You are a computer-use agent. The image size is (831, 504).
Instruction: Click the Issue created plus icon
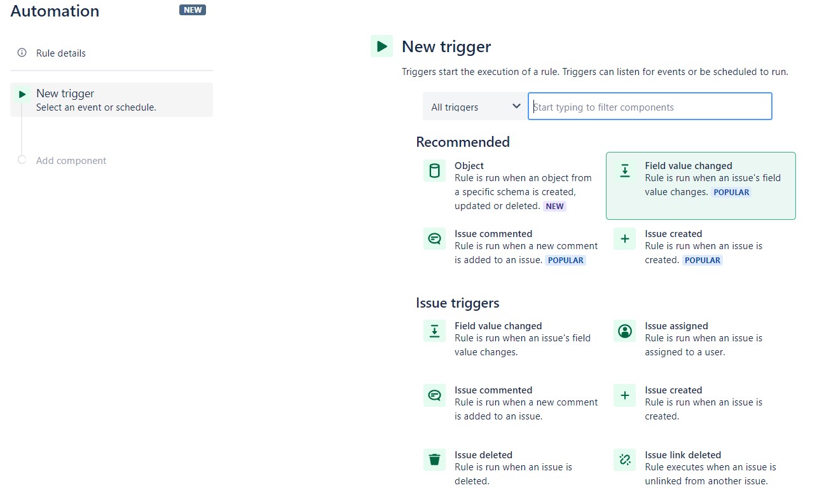coord(624,238)
